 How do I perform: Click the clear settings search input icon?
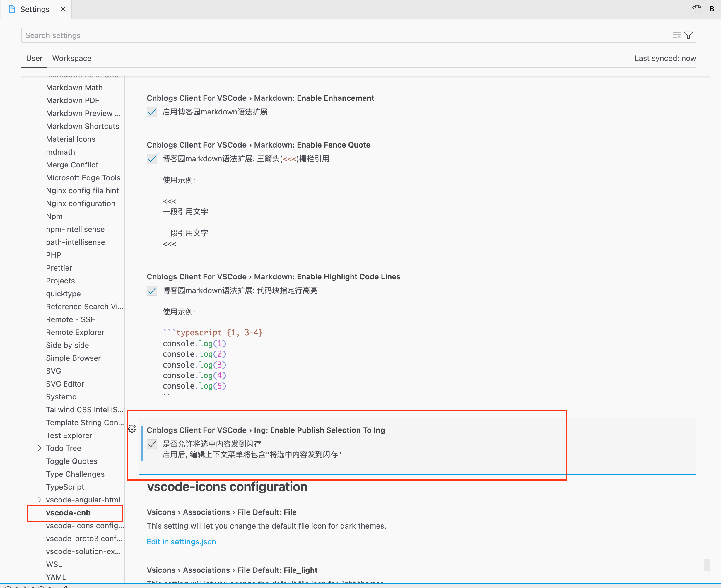pyautogui.click(x=676, y=35)
